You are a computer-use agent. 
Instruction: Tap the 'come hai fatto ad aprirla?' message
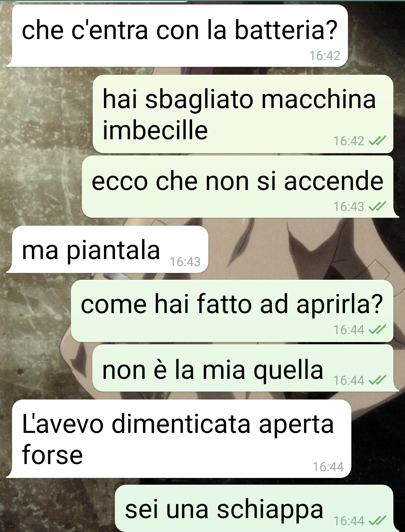232,311
